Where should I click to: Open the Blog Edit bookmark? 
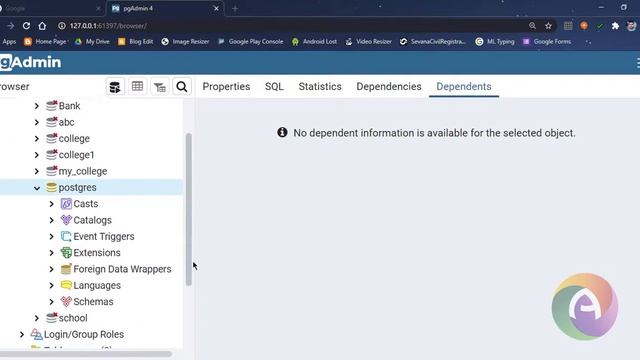(136, 41)
